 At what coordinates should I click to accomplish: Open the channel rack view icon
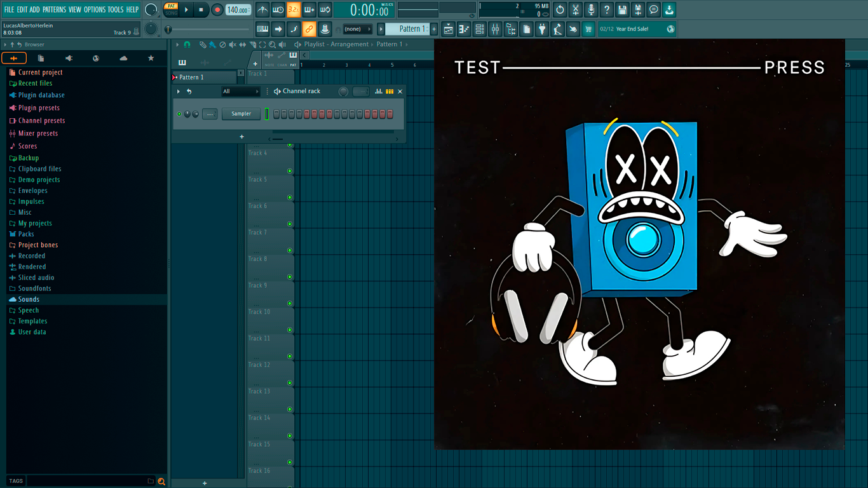point(480,29)
